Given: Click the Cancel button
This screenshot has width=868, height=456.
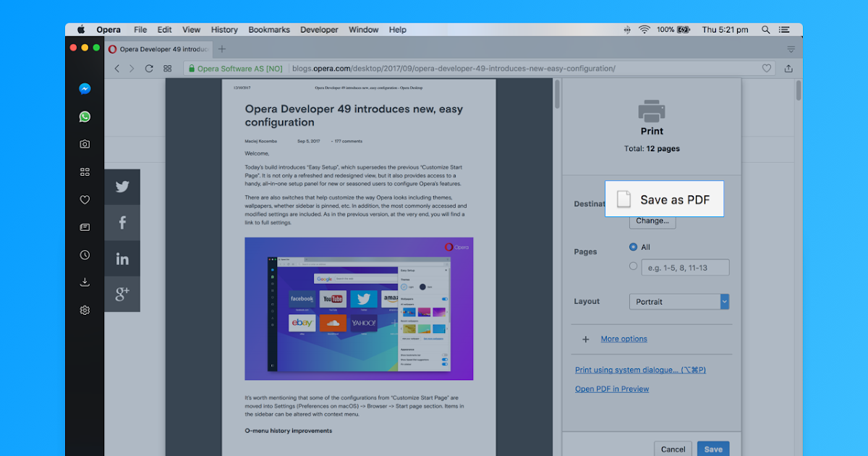Looking at the screenshot, I should coord(673,449).
